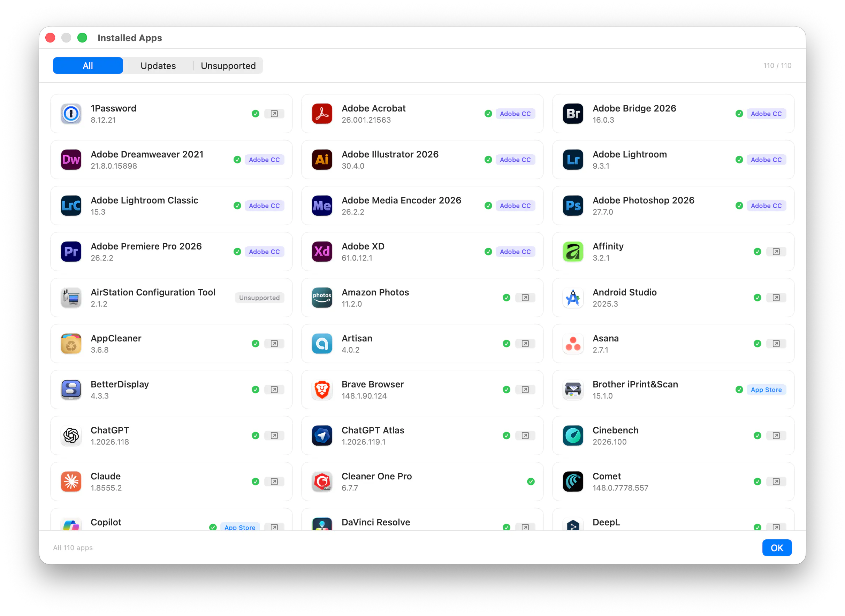Open Artisan's external link button
Screen dimensions: 845x616
[x=525, y=344]
